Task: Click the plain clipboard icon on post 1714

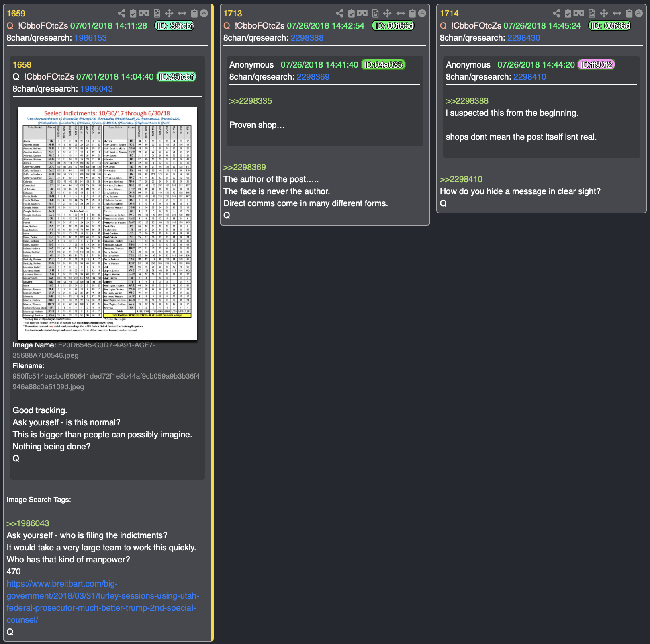Action: [x=629, y=13]
